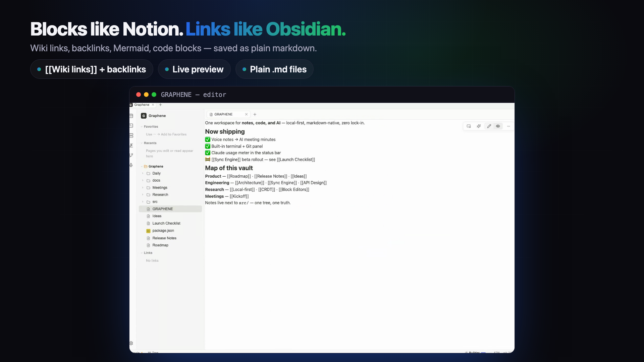The image size is (644, 362).
Task: Click the "Notes live next to src/" line
Action: (x=248, y=203)
